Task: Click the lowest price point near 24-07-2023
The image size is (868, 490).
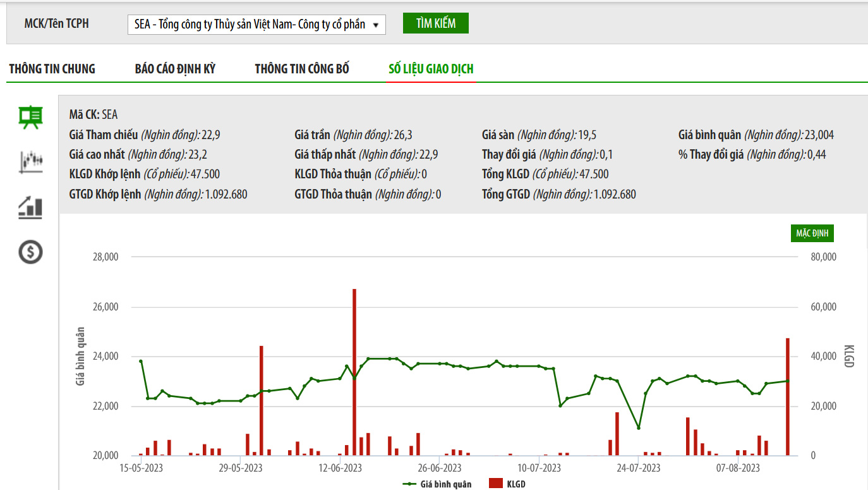Action: (639, 428)
